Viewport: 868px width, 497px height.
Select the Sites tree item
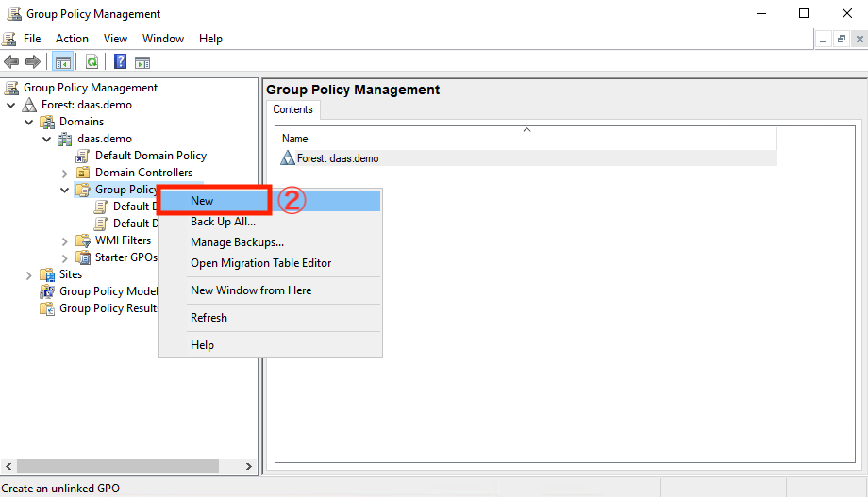[x=71, y=274]
